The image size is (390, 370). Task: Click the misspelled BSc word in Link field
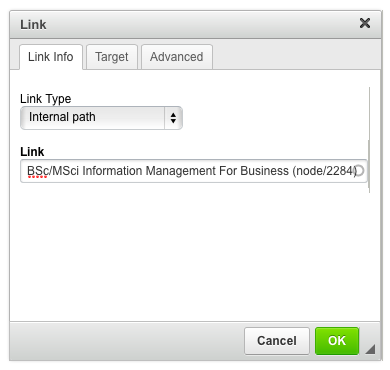pyautogui.click(x=37, y=171)
